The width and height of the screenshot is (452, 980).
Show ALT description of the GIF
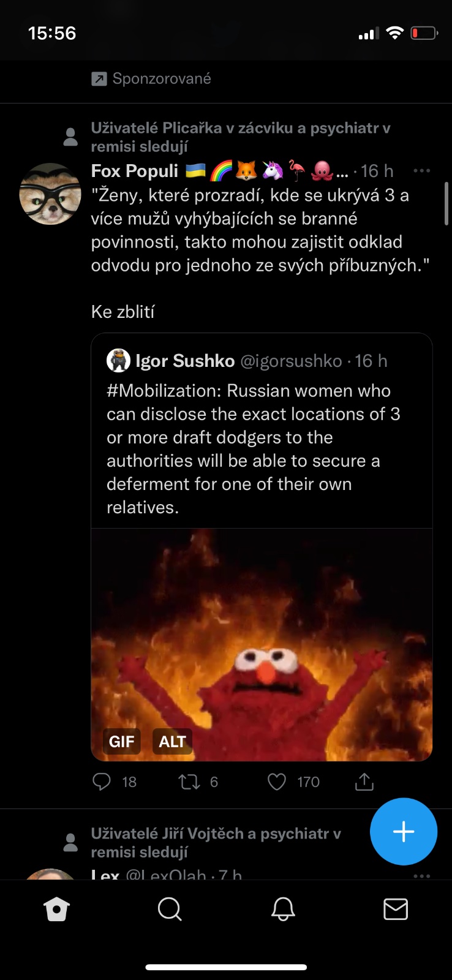172,742
